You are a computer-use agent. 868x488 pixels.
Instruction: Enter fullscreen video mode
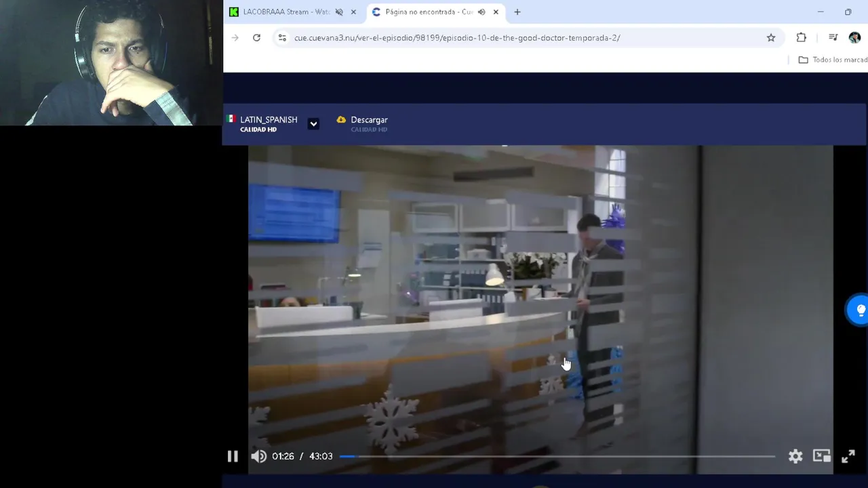[x=848, y=456]
